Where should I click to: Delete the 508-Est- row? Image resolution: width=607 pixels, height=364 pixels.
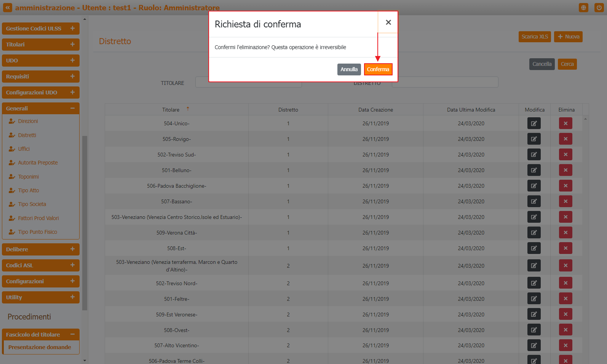(x=565, y=248)
